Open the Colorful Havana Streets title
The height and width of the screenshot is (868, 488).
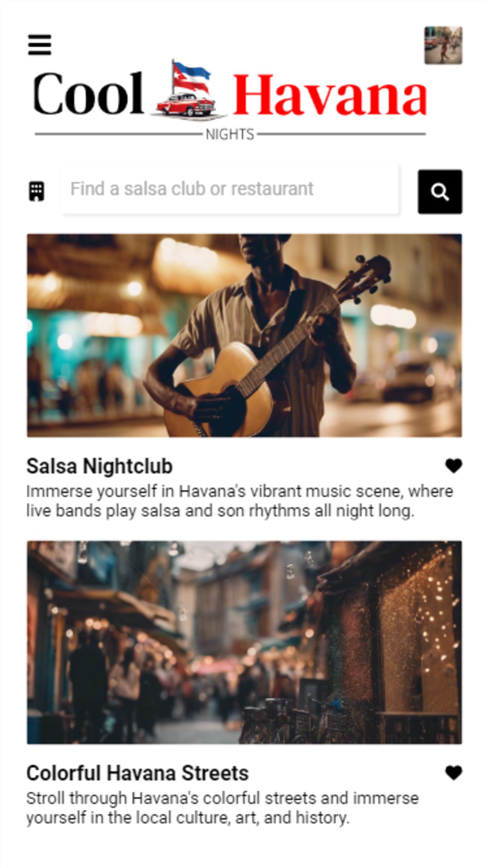pos(138,773)
